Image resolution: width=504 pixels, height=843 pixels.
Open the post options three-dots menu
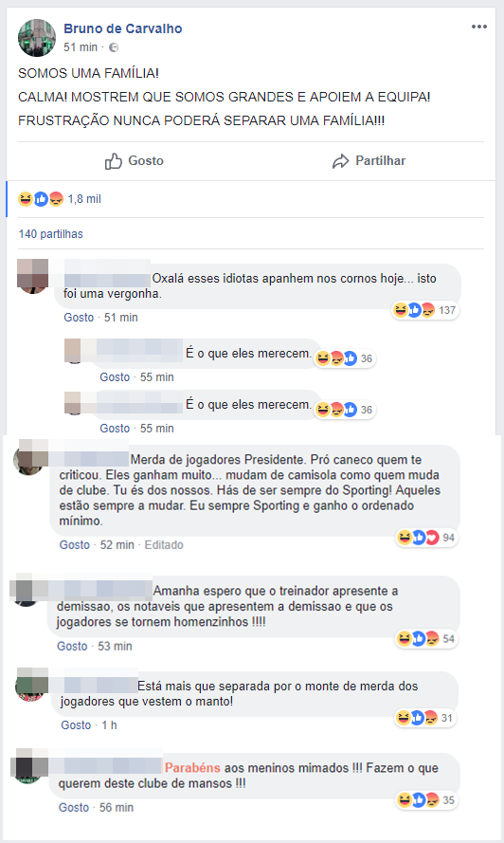pyautogui.click(x=478, y=27)
